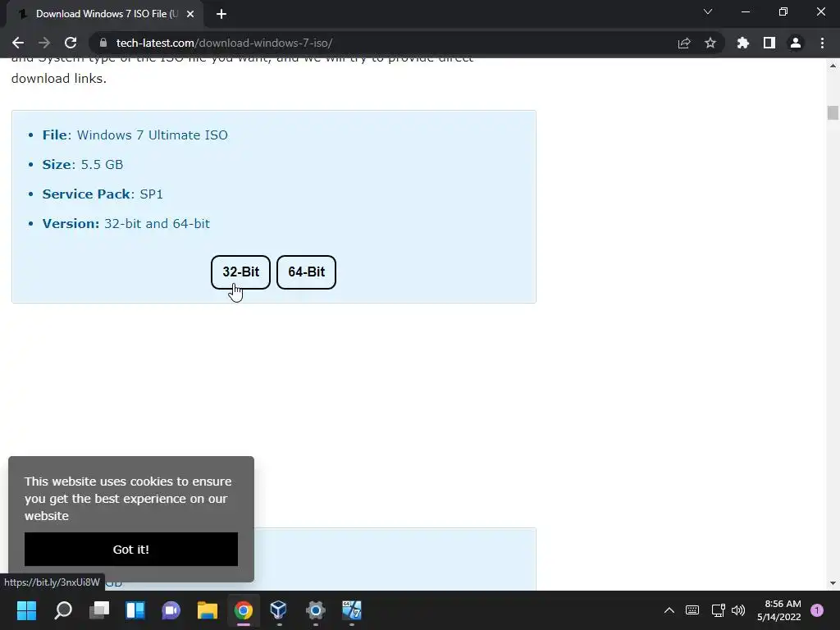
Task: Open the Widgets panel
Action: [135, 610]
